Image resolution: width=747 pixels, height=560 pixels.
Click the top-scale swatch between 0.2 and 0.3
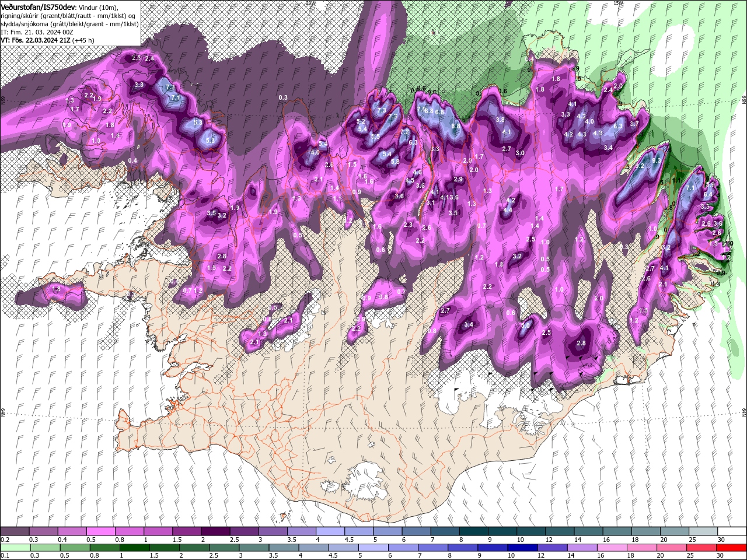[x=15, y=531]
